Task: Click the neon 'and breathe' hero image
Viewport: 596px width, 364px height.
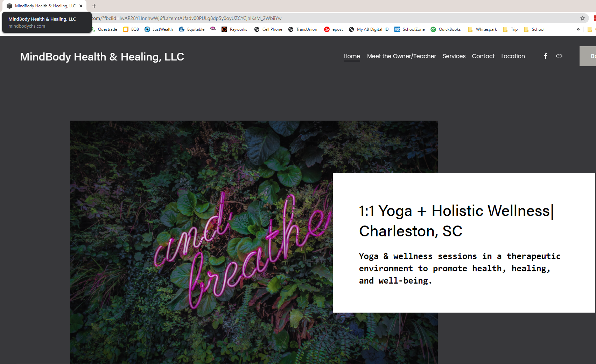Action: click(201, 242)
